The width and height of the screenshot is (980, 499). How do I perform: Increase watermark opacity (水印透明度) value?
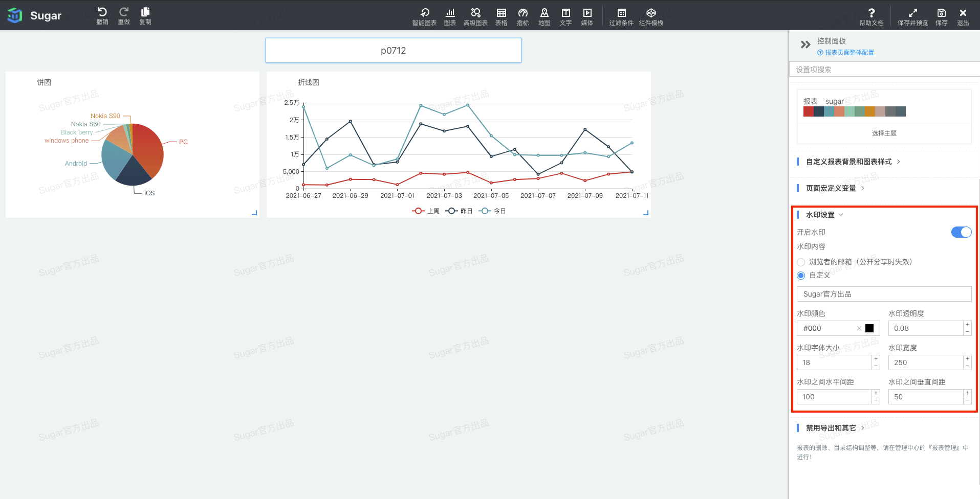[967, 325]
